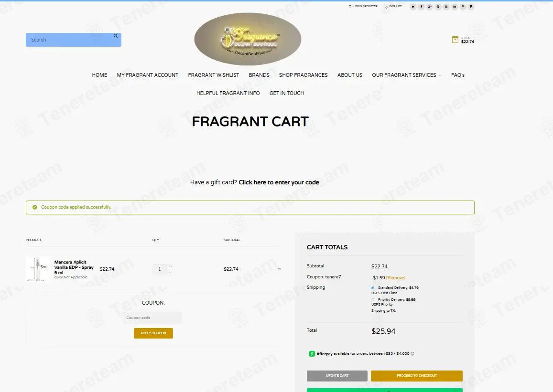Expand Our Fragrant Services dropdown arrow
The image size is (553, 392).
pyautogui.click(x=440, y=75)
